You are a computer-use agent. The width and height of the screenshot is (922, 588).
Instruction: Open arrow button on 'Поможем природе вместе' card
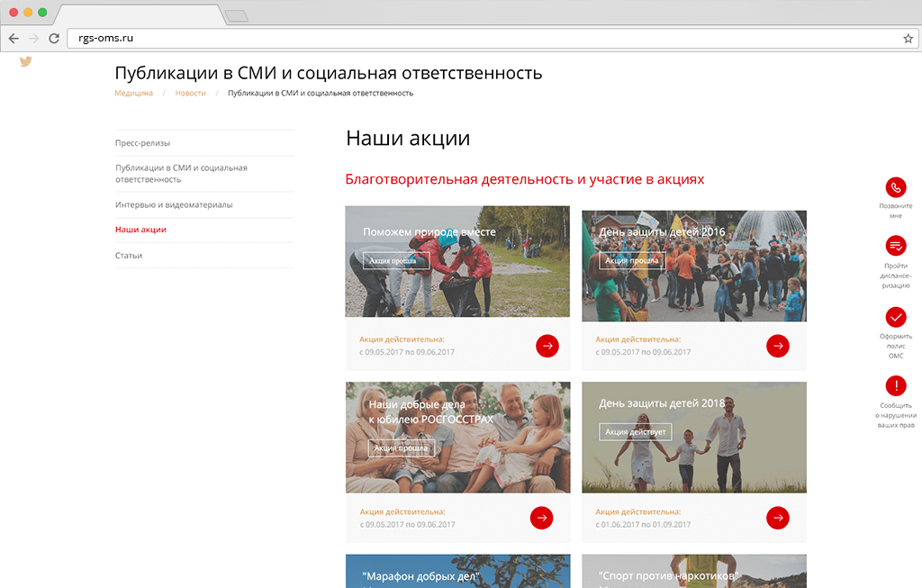547,346
